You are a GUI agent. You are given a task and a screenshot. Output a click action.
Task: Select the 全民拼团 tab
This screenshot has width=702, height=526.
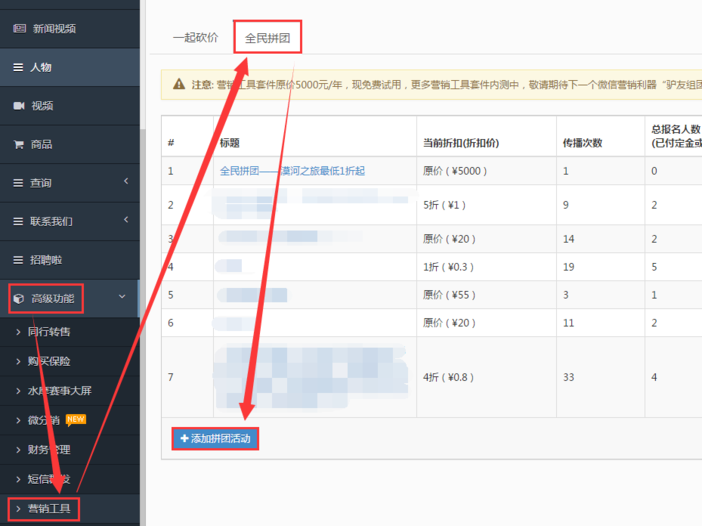267,38
